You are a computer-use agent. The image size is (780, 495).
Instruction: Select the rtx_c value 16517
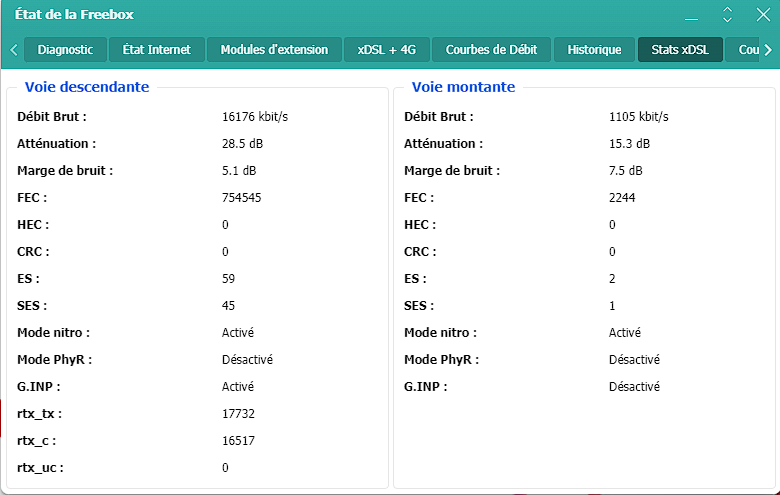[238, 441]
